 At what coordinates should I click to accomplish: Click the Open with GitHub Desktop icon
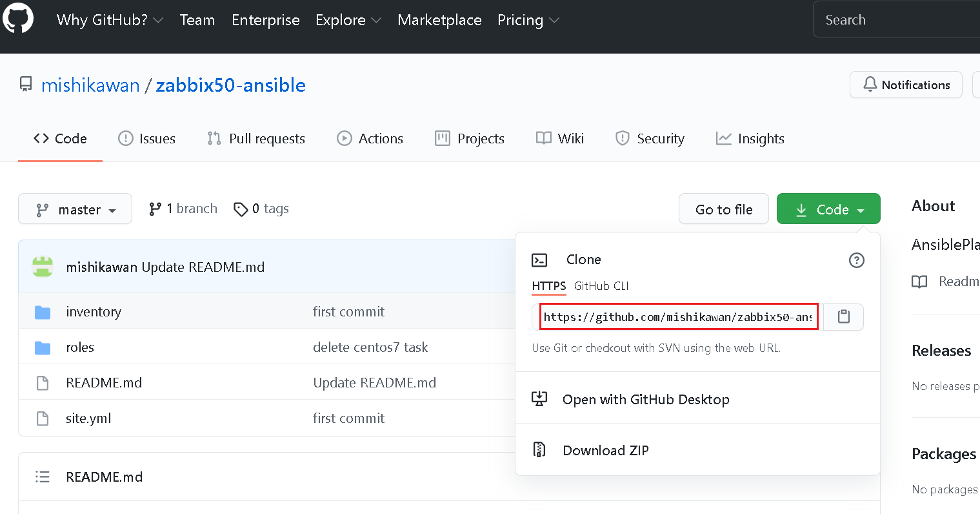pos(539,399)
